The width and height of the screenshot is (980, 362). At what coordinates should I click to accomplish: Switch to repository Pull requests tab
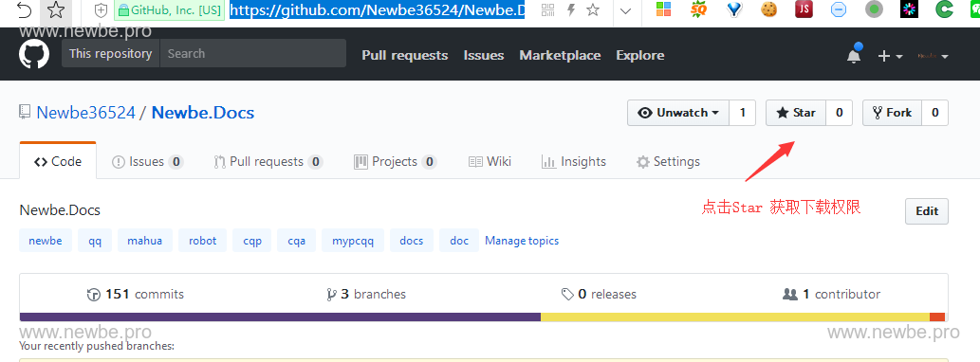(x=268, y=162)
